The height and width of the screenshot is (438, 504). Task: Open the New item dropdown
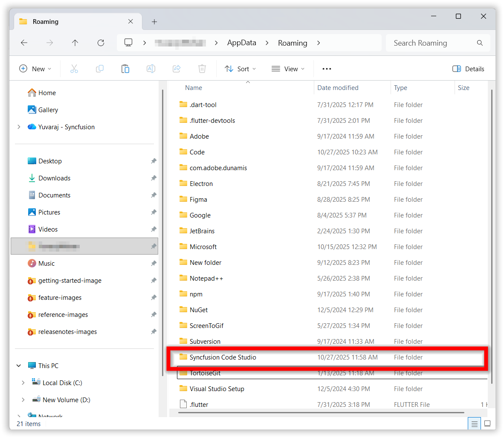tap(35, 69)
